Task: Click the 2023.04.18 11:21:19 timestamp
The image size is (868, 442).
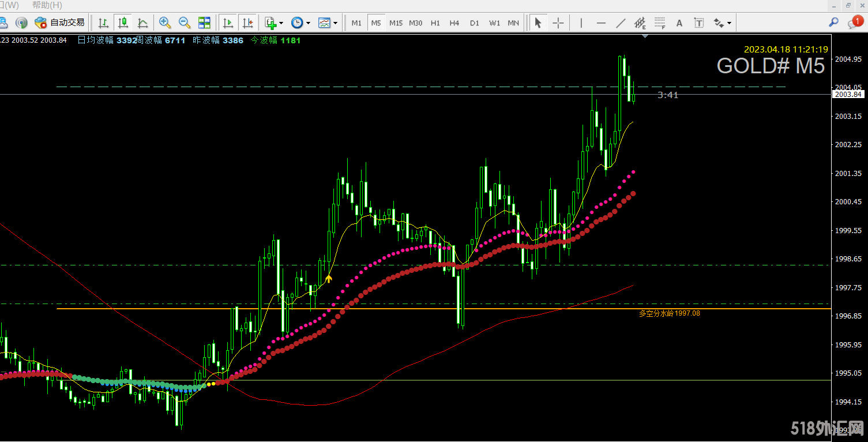Action: coord(786,50)
